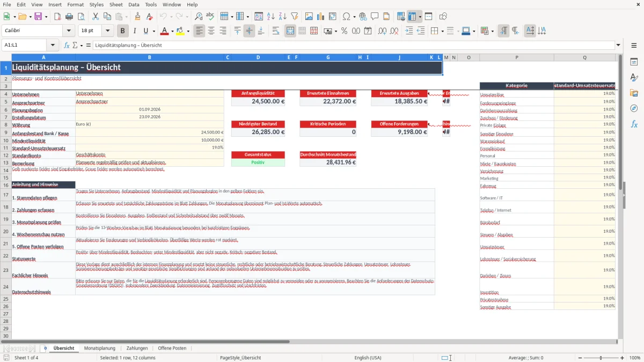This screenshot has height=362, width=644.
Task: Click into the formula input line
Action: pyautogui.click(x=353, y=45)
